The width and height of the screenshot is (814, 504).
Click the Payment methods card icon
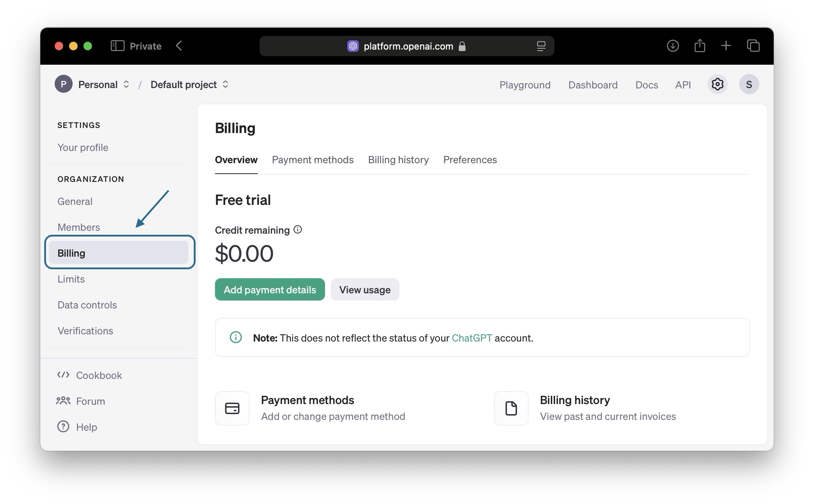click(232, 408)
